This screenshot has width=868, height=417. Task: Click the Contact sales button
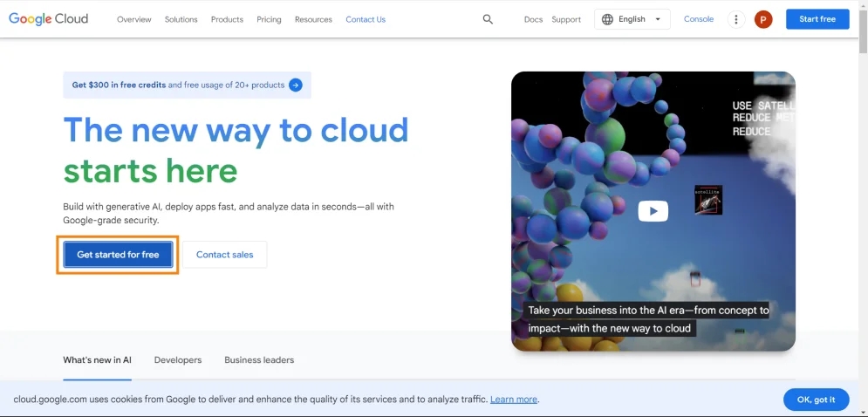[x=225, y=255]
